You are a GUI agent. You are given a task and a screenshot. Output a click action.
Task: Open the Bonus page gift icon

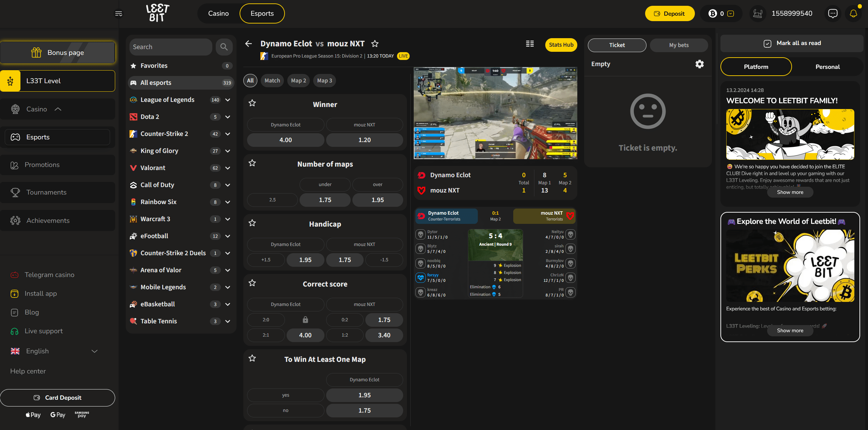pyautogui.click(x=36, y=52)
